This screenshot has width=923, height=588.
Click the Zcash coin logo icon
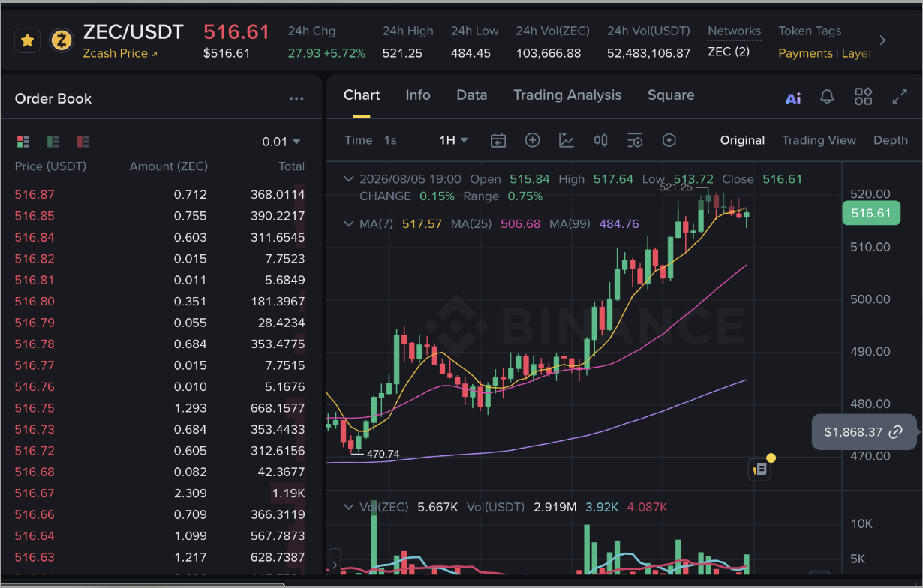62,40
